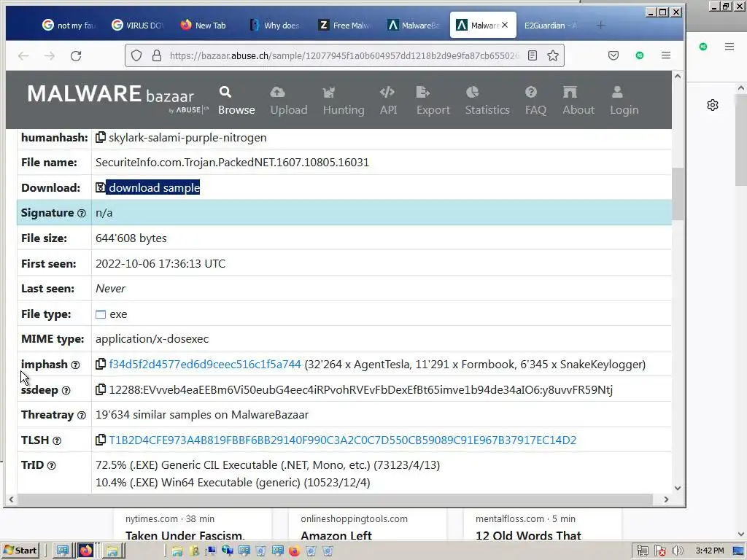Copy the imphash using its copy icon
The image size is (747, 560).
(x=101, y=365)
